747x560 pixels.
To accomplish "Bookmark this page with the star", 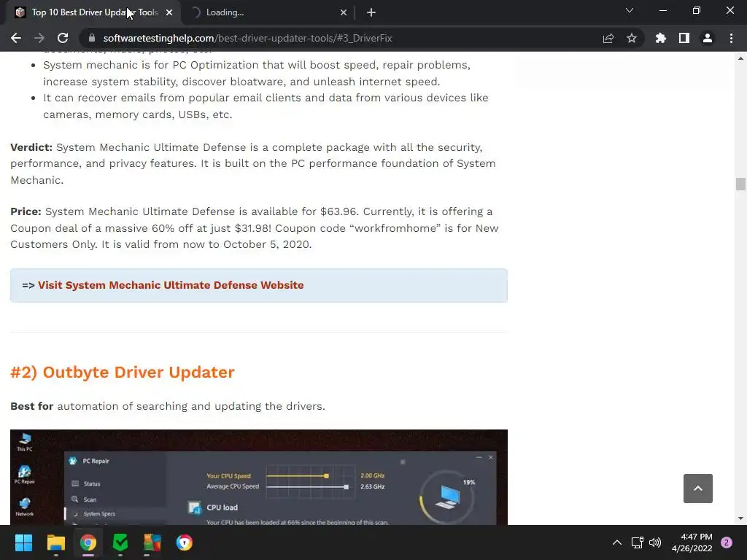I will click(632, 38).
